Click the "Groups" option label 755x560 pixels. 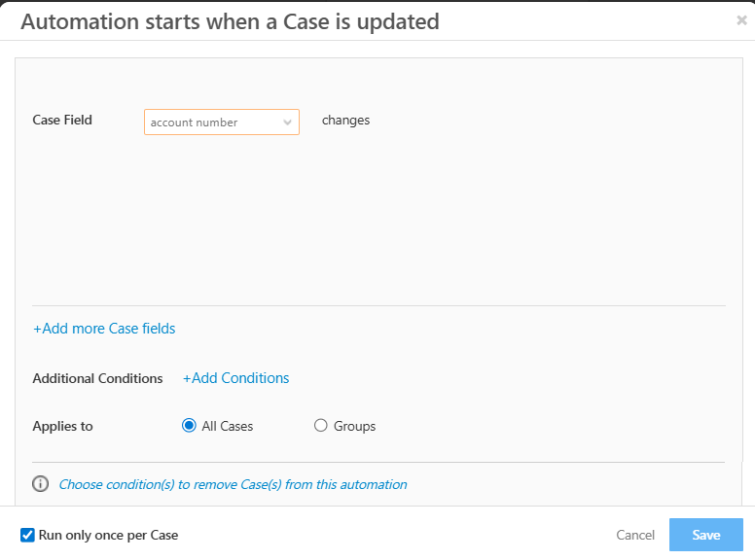354,426
